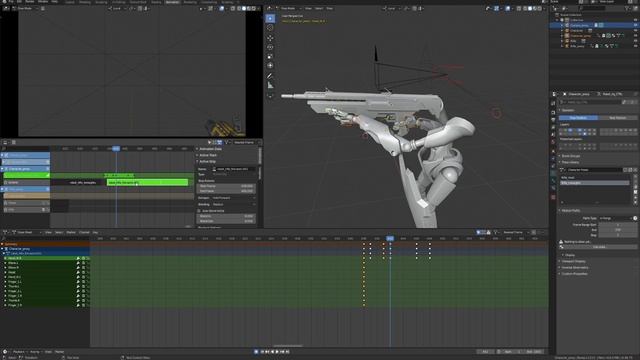Open Dope Sheet View menu
The width and height of the screenshot is (640, 360).
coord(48,232)
